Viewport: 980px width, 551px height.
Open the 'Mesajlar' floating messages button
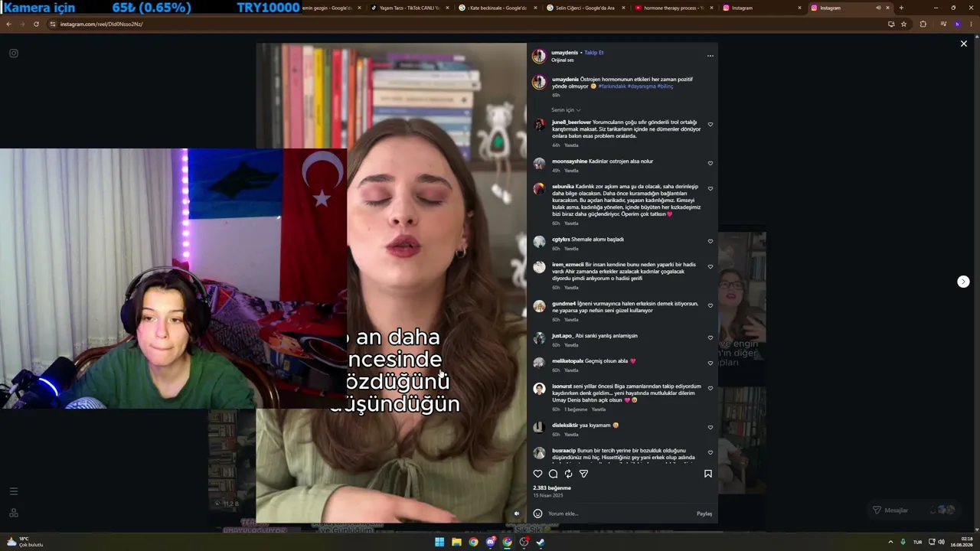(x=914, y=510)
